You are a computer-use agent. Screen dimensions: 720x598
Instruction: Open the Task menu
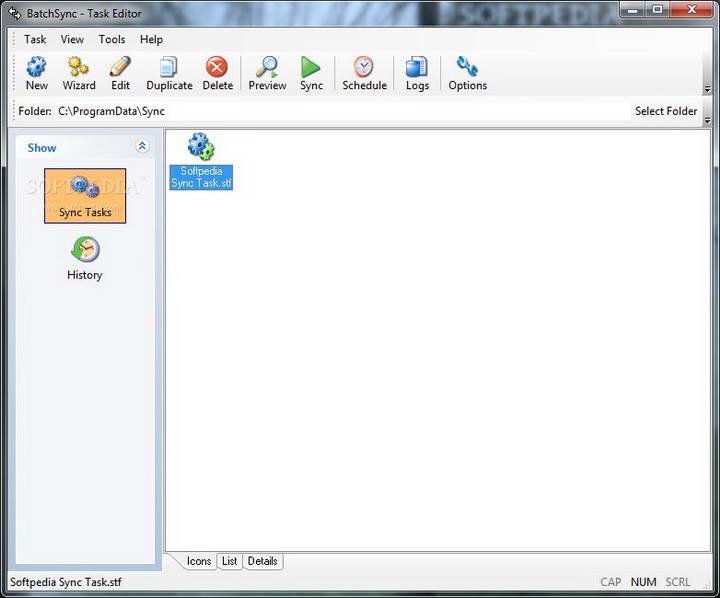pos(35,39)
